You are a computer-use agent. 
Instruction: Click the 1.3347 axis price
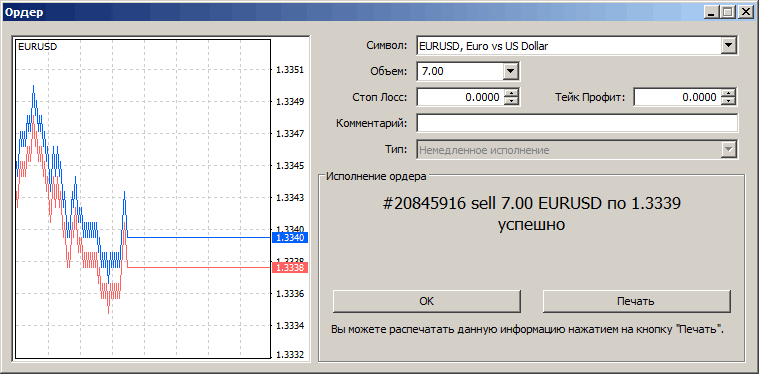pyautogui.click(x=290, y=134)
